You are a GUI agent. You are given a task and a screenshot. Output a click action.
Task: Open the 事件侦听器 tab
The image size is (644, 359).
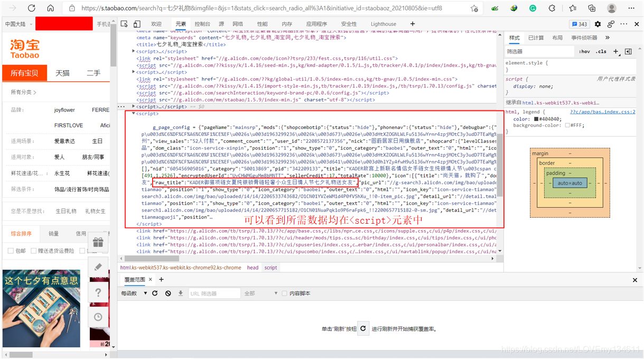(x=585, y=38)
